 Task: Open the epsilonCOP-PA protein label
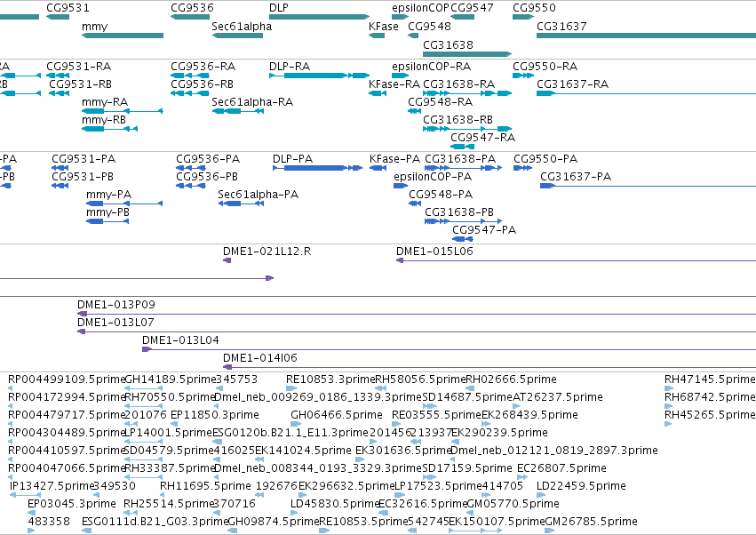point(433,177)
